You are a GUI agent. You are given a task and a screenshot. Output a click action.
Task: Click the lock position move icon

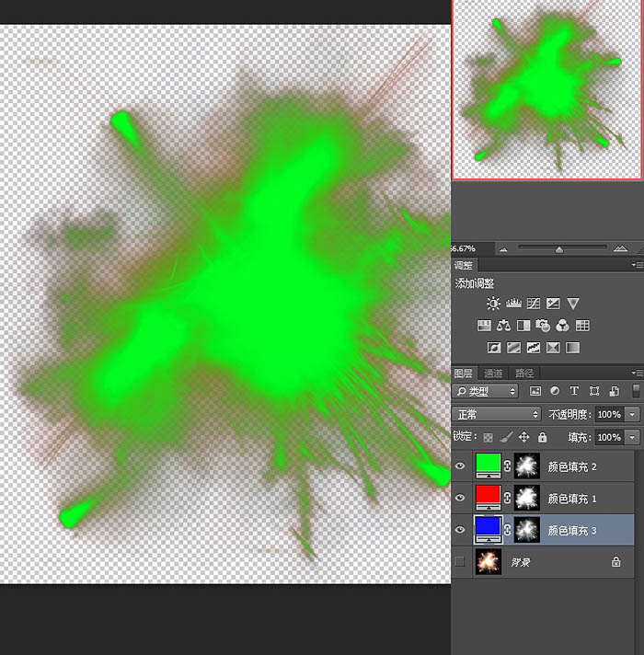tap(523, 437)
